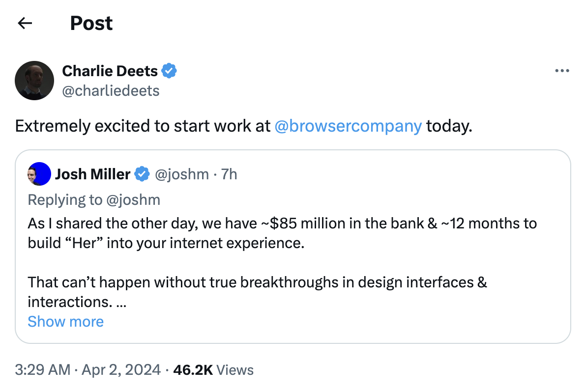The height and width of the screenshot is (392, 585).
Task: Open the three-dot more options menu
Action: [x=562, y=71]
